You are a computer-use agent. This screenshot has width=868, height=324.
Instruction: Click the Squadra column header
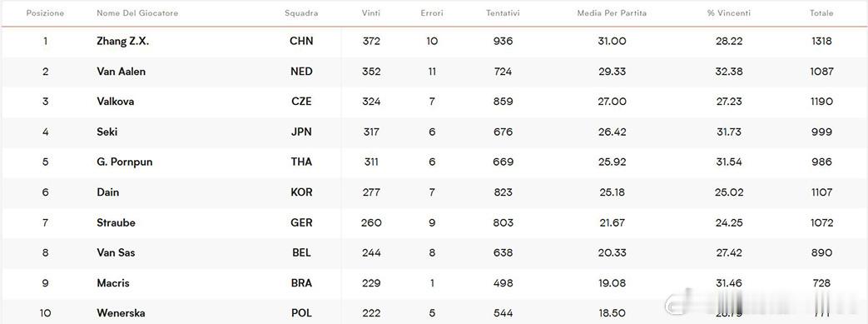[302, 13]
